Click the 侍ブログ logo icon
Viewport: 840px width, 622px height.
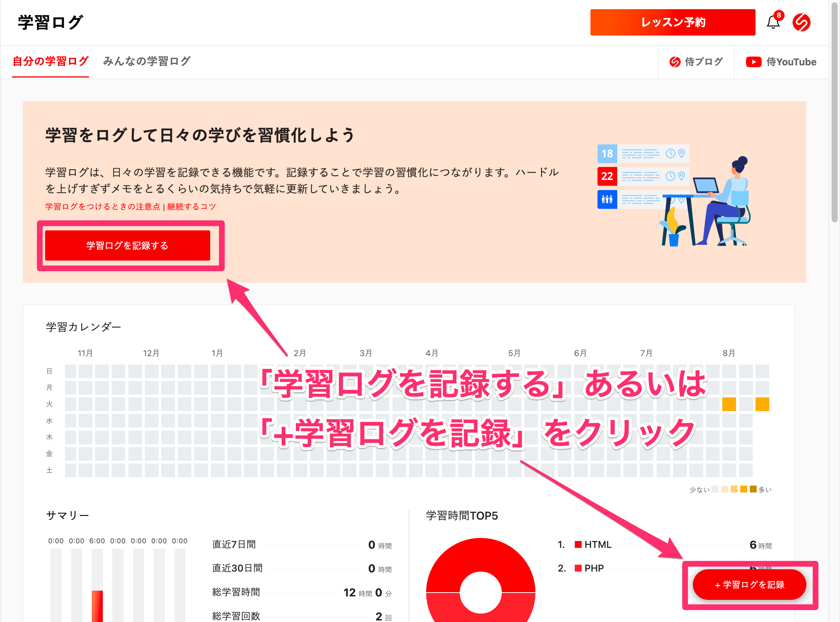coord(675,62)
